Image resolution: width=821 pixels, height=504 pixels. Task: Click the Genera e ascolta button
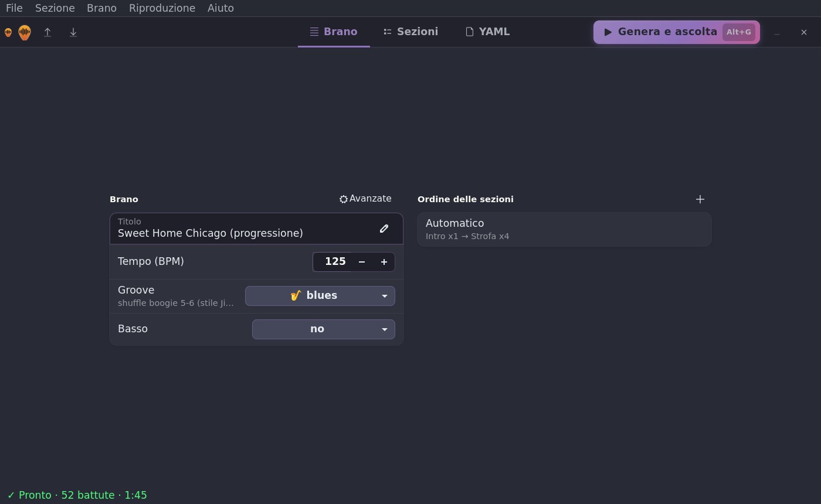point(677,32)
